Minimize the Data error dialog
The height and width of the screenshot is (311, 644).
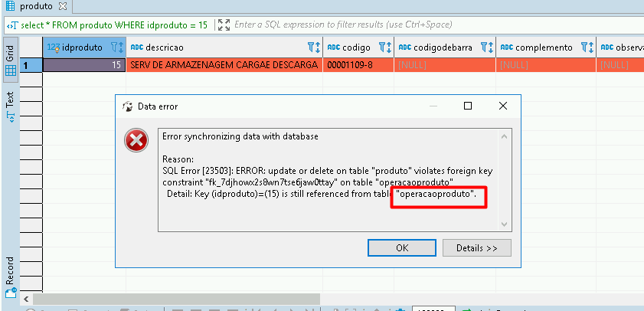click(433, 106)
